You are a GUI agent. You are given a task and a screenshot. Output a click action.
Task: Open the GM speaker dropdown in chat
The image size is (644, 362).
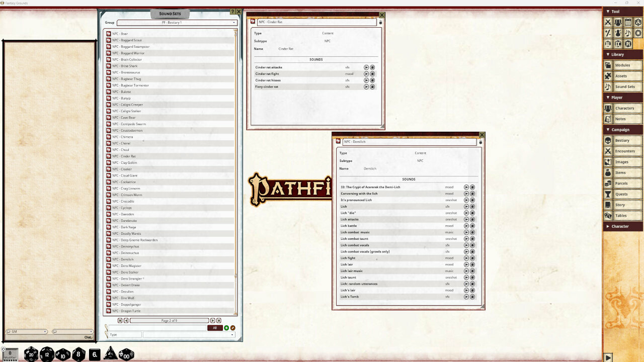tap(27, 332)
